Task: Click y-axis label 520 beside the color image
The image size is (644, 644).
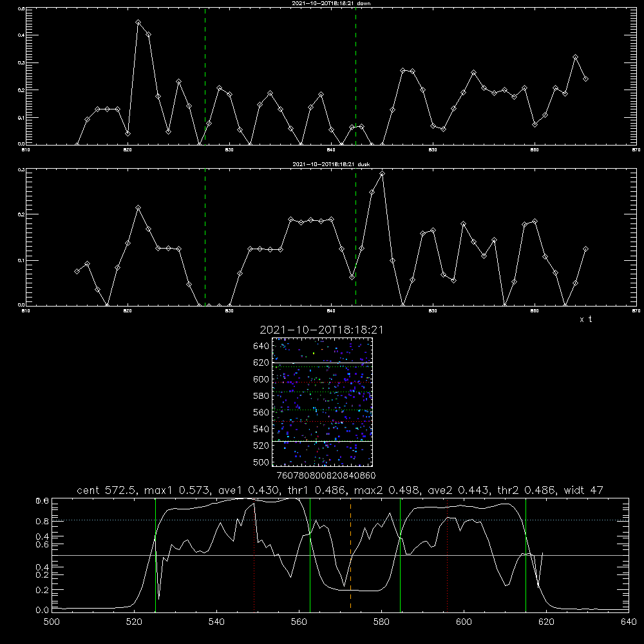Action: tap(261, 446)
